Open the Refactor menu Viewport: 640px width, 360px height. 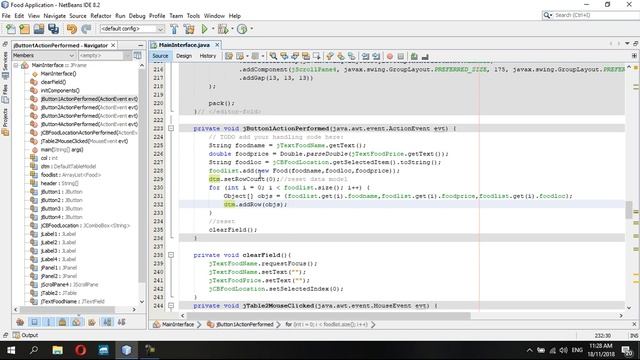pyautogui.click(x=101, y=16)
